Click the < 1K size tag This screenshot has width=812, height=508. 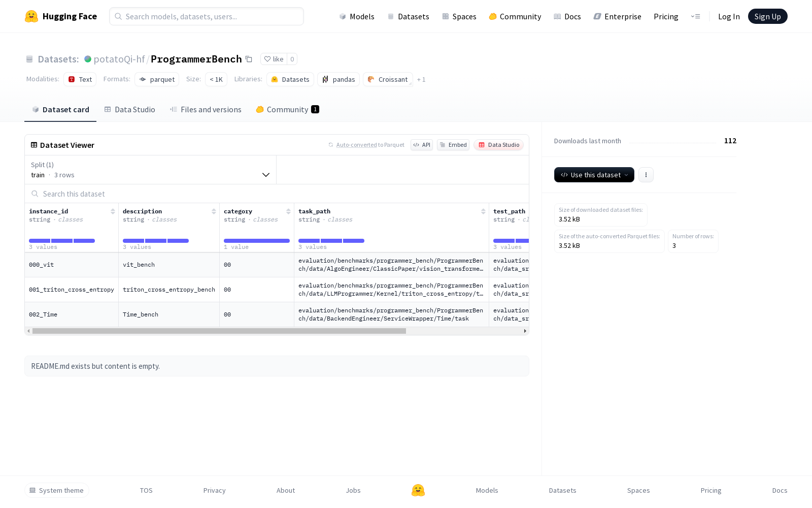tap(216, 79)
